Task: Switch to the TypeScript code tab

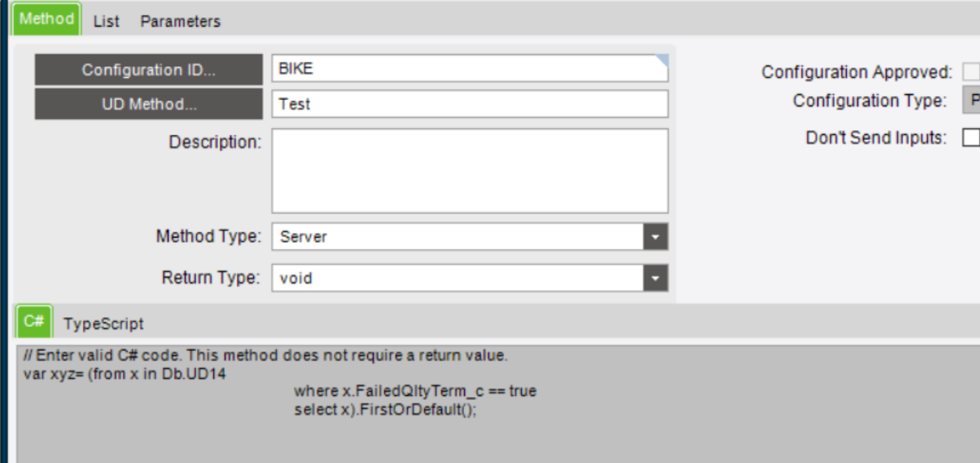Action: point(103,324)
